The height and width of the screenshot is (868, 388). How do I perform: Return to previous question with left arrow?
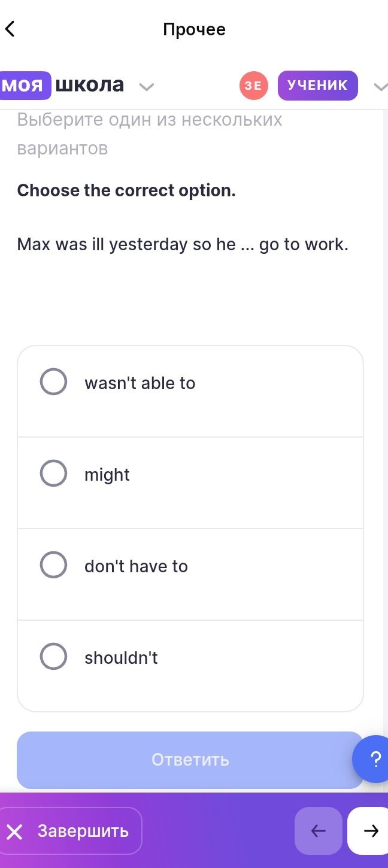[x=319, y=831]
